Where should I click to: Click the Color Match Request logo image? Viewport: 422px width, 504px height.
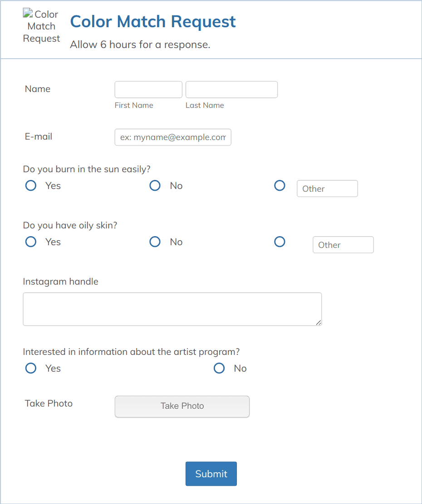click(x=41, y=26)
